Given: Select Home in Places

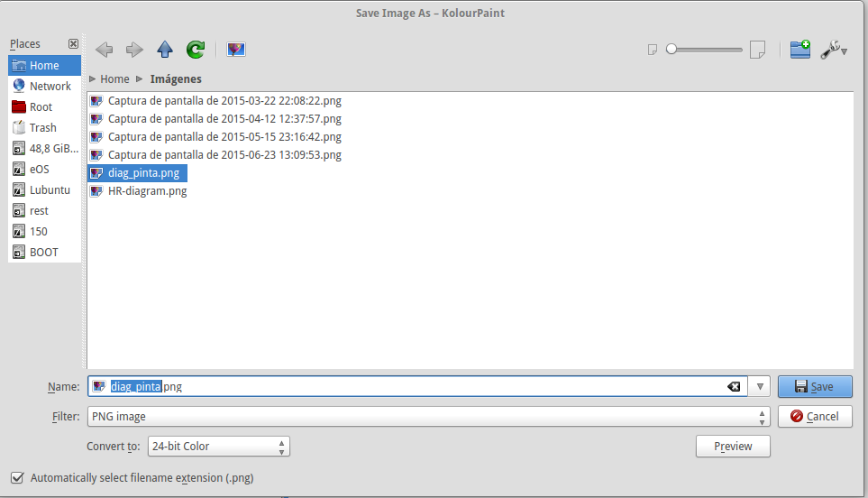Looking at the screenshot, I should pyautogui.click(x=44, y=65).
